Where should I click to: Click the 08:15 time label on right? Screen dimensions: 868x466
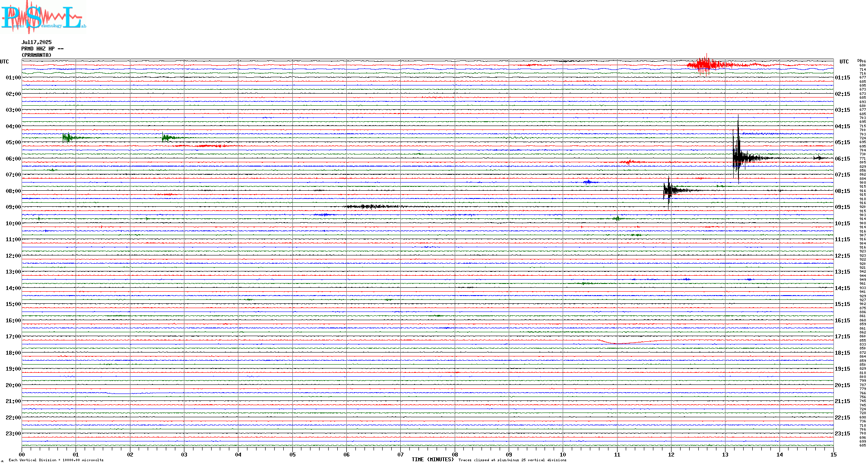point(843,191)
